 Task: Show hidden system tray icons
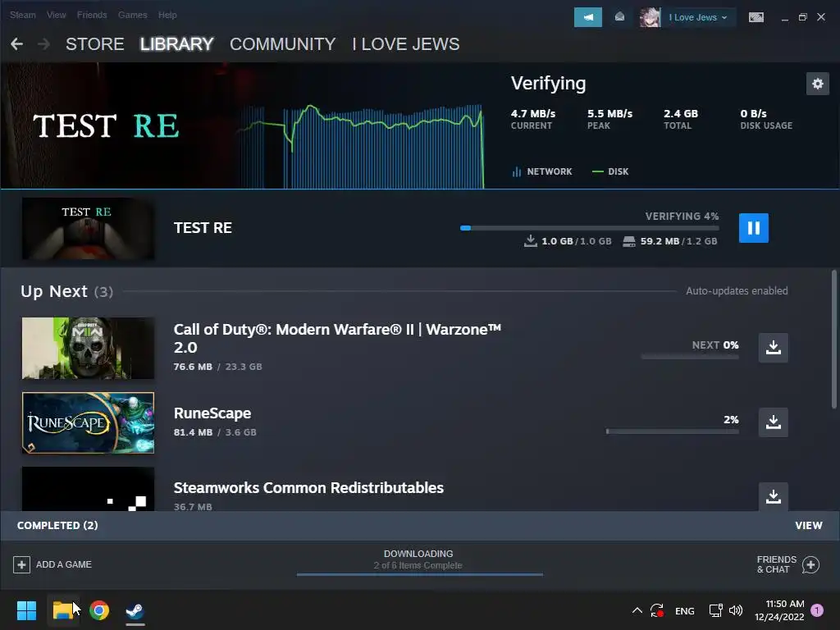tap(637, 610)
